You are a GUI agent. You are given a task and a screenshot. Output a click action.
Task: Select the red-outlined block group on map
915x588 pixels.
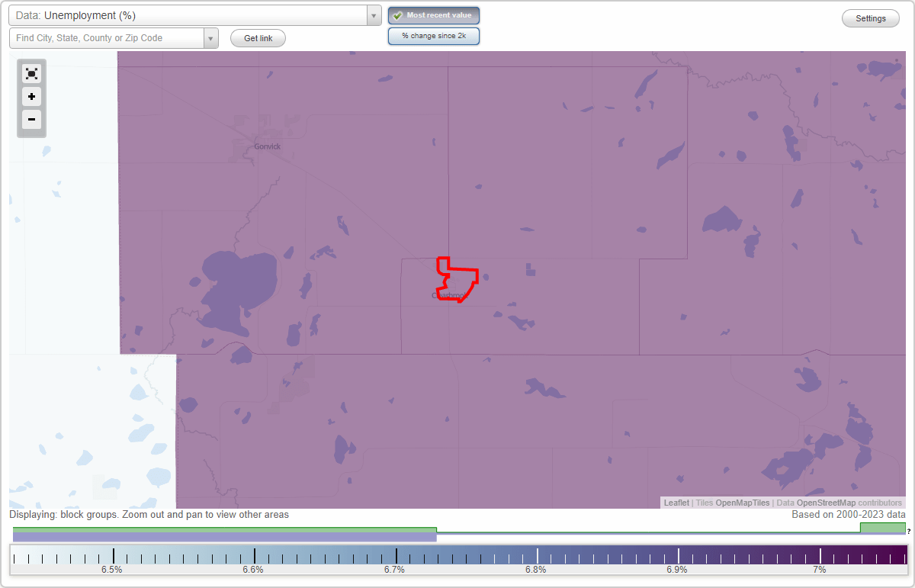coord(456,280)
